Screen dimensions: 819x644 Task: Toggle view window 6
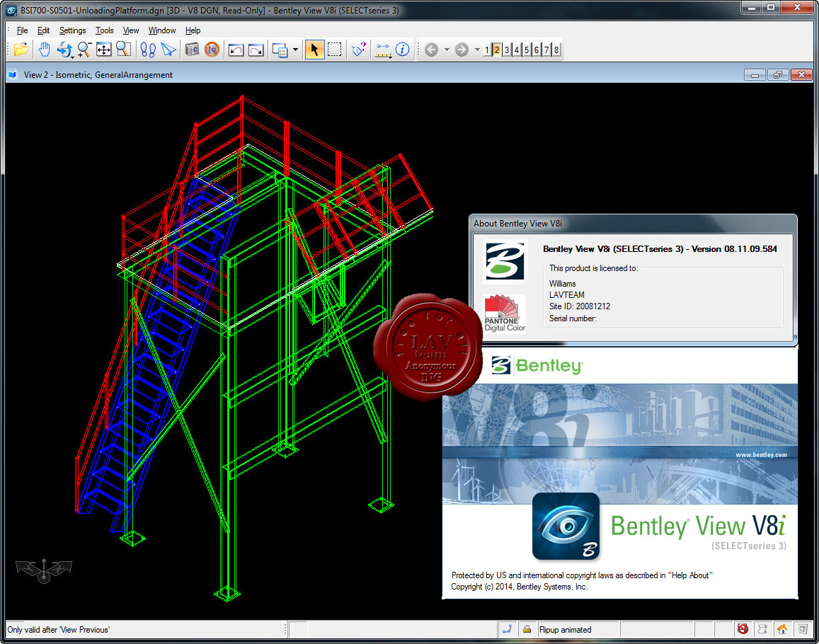point(537,50)
